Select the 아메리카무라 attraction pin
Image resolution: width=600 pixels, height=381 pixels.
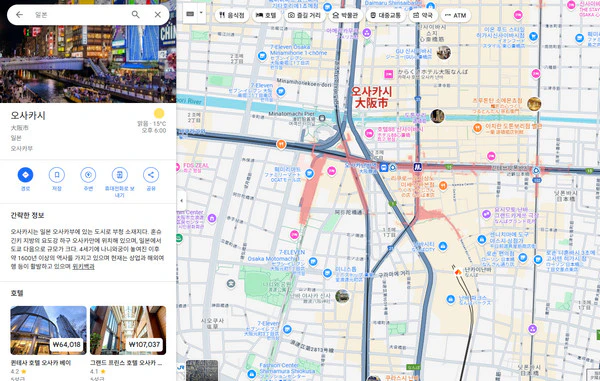(x=367, y=32)
